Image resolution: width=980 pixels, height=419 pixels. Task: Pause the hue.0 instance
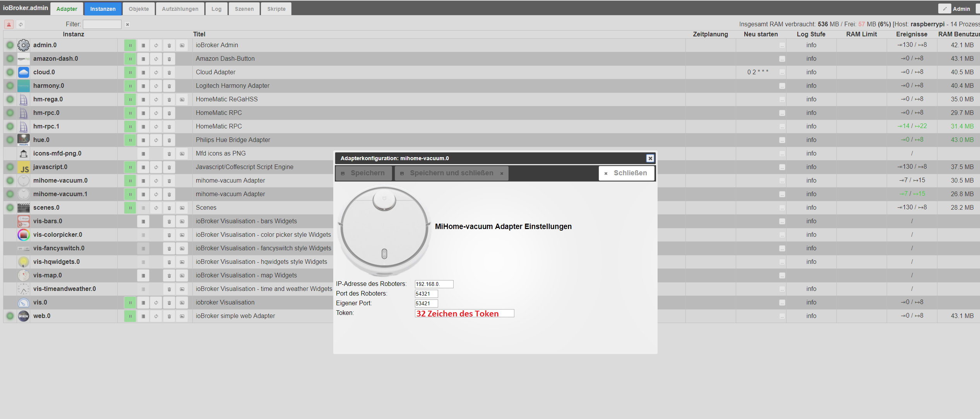130,140
